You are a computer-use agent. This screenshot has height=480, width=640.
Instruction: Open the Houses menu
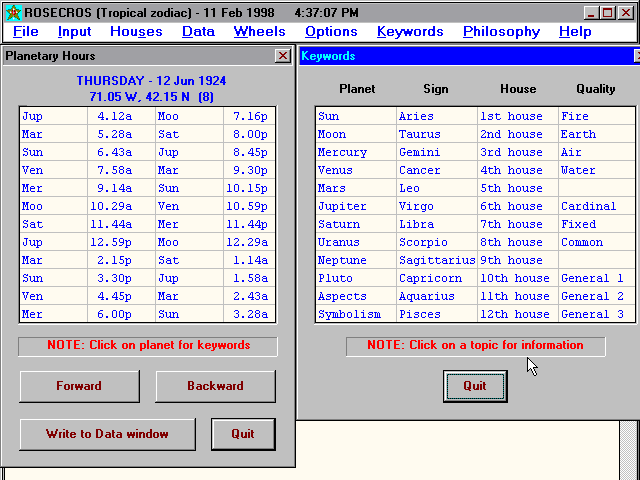click(x=136, y=32)
